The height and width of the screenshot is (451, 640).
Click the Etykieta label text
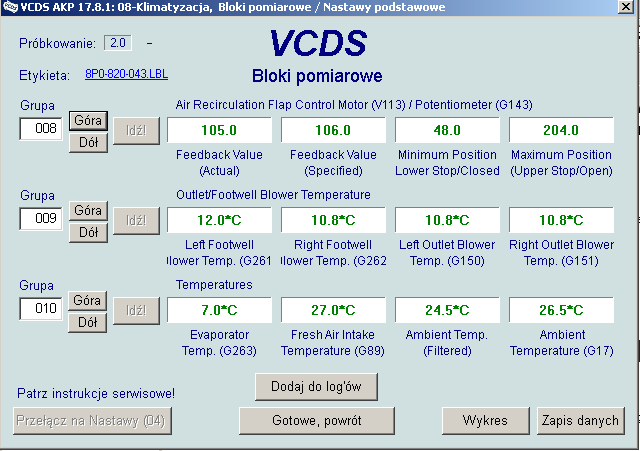click(44, 76)
